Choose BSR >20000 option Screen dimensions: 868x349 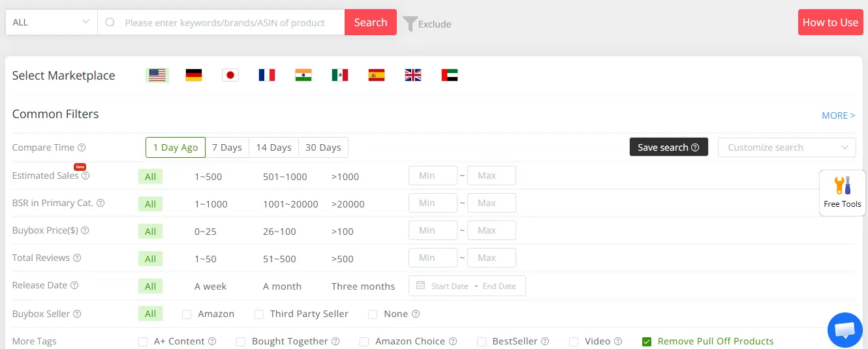coord(348,204)
